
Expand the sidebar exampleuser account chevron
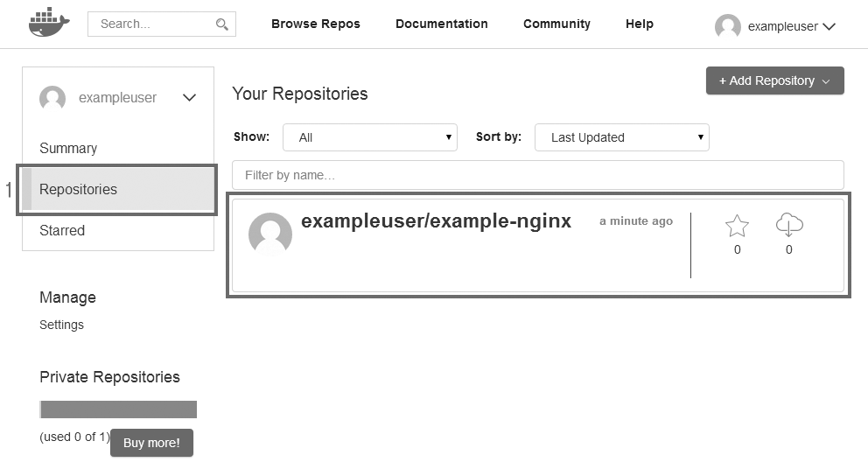coord(189,98)
